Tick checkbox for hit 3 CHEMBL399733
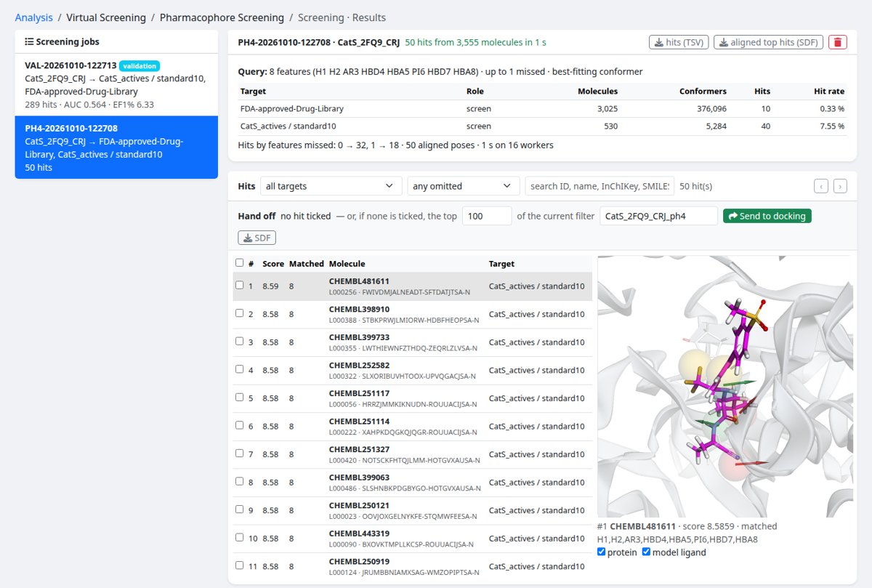The image size is (872, 588). click(x=240, y=341)
